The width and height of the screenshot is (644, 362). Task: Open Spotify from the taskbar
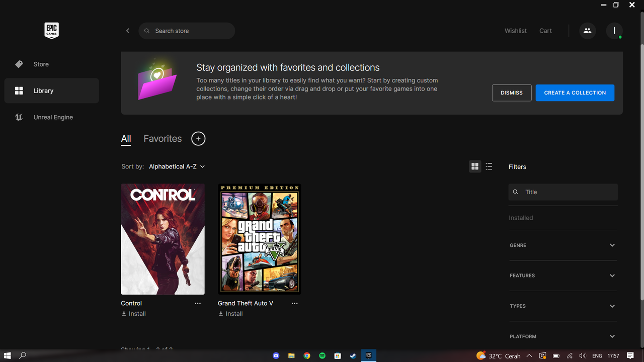(323, 355)
